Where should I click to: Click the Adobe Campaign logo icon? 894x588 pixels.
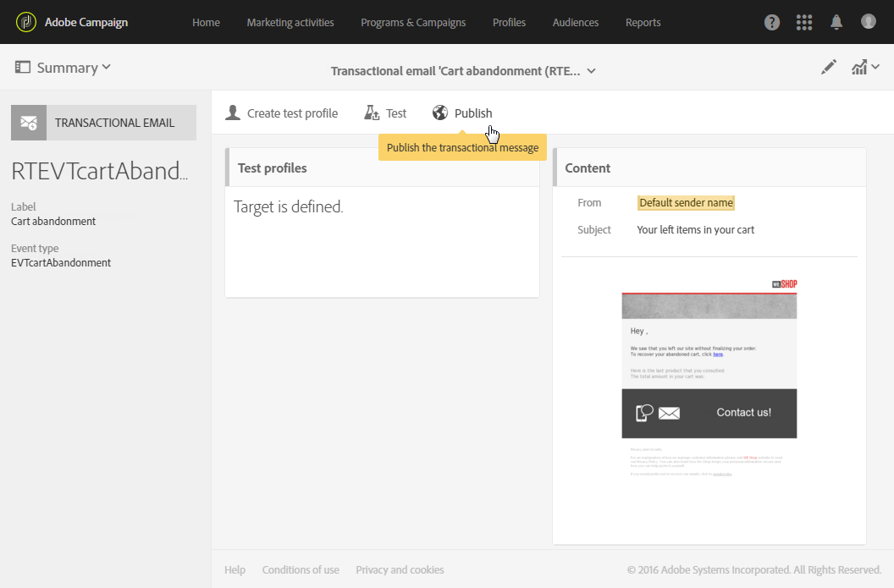point(25,22)
